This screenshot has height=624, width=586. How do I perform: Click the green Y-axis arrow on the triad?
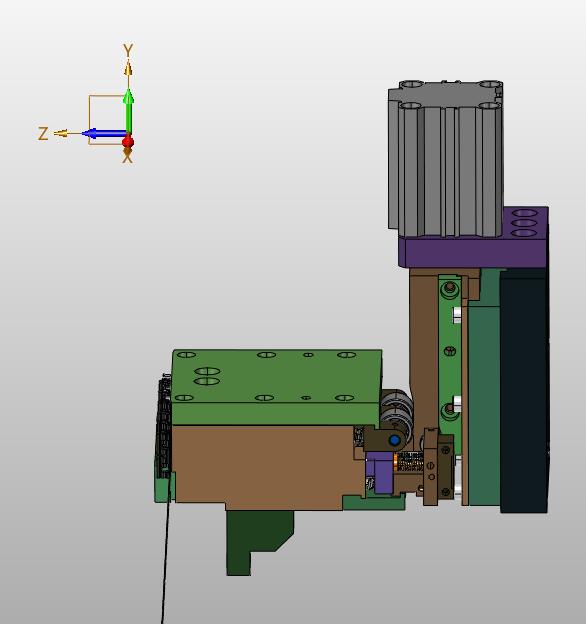pos(128,109)
